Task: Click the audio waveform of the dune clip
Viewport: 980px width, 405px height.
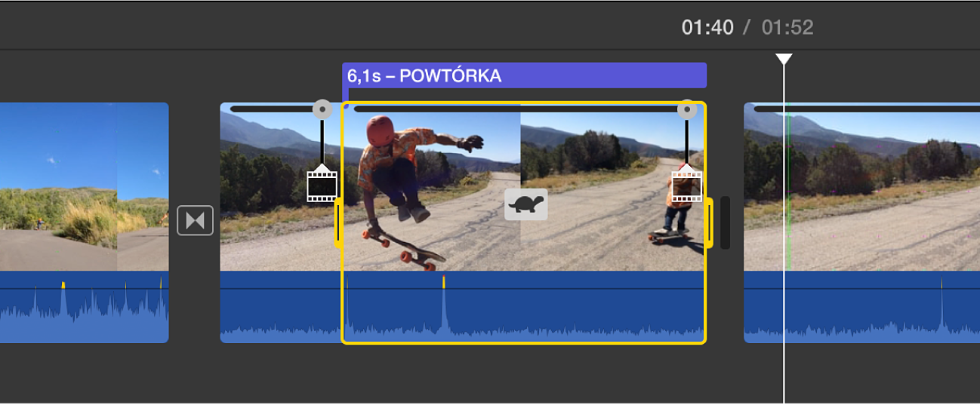Action: click(x=84, y=307)
